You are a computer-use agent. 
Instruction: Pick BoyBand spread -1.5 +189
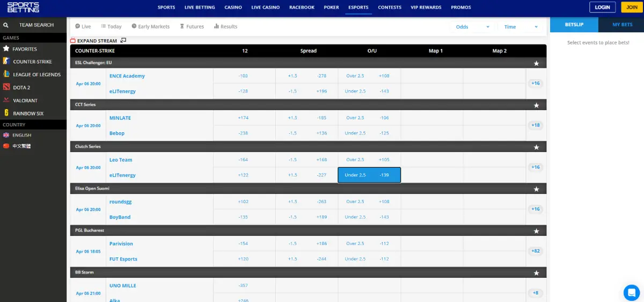coord(307,217)
